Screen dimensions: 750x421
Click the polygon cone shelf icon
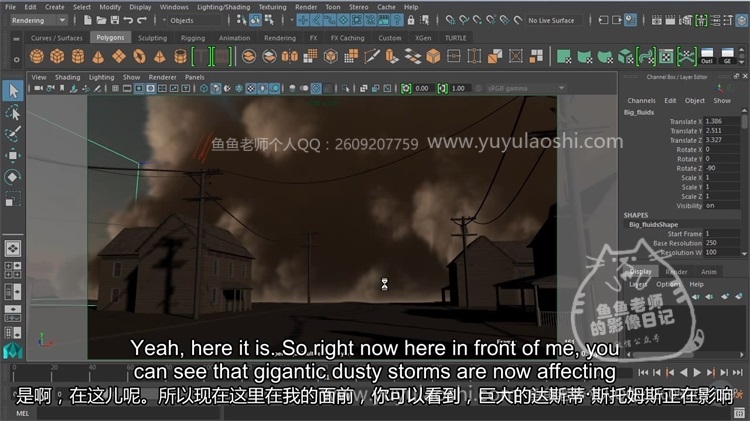coord(99,56)
